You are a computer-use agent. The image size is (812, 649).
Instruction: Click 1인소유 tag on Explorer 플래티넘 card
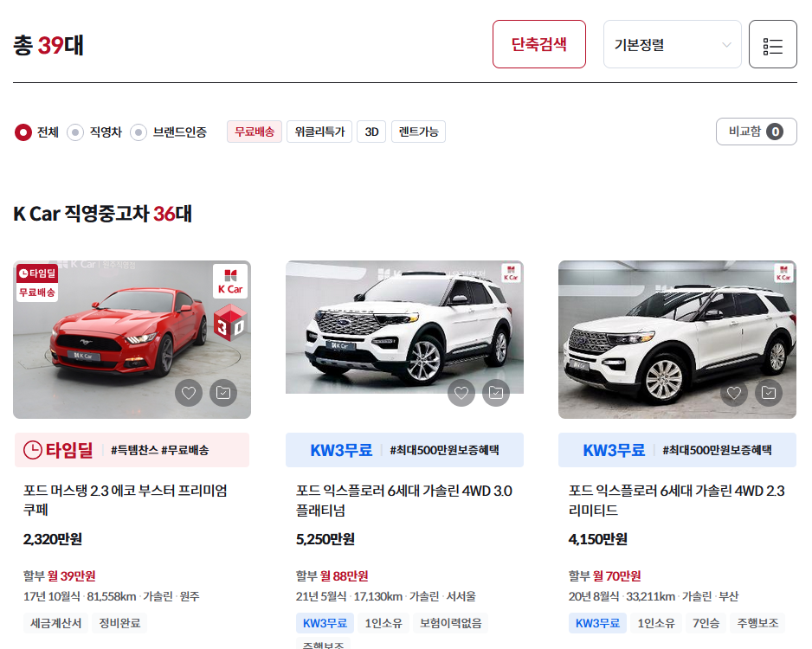[383, 623]
